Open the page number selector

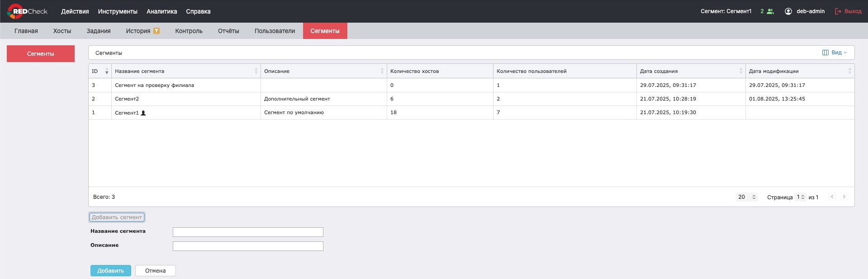[x=801, y=197]
